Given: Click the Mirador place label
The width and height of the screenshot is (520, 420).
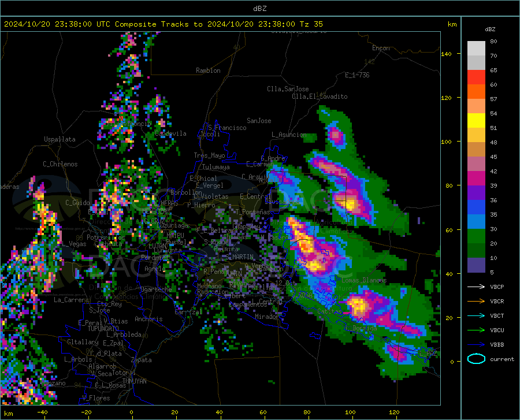Looking at the screenshot, I should click(267, 317).
